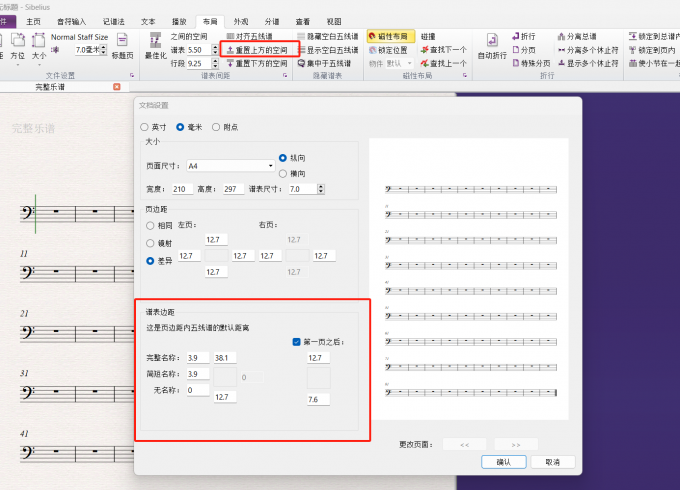Close the 完整乐谱 score tab
The image size is (680, 490).
click(117, 87)
